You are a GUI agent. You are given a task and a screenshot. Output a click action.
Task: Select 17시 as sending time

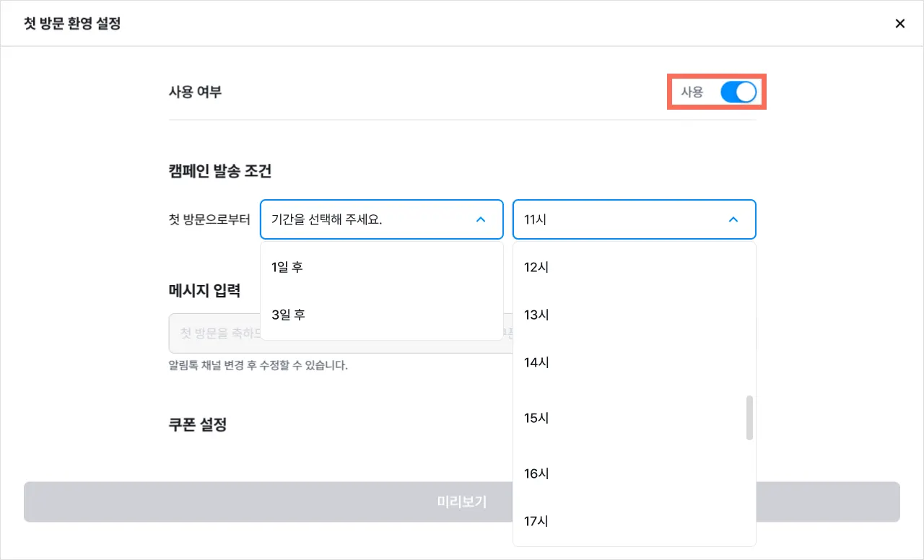click(536, 521)
